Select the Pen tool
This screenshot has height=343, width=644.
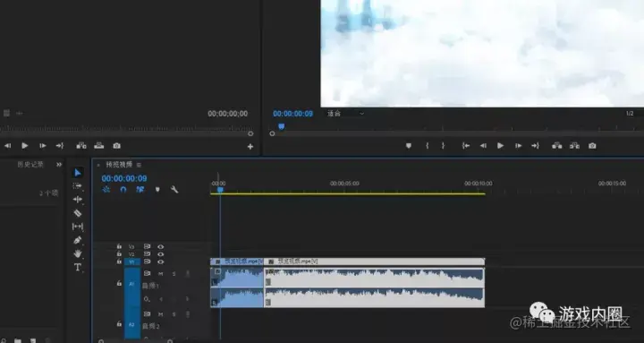tap(77, 240)
